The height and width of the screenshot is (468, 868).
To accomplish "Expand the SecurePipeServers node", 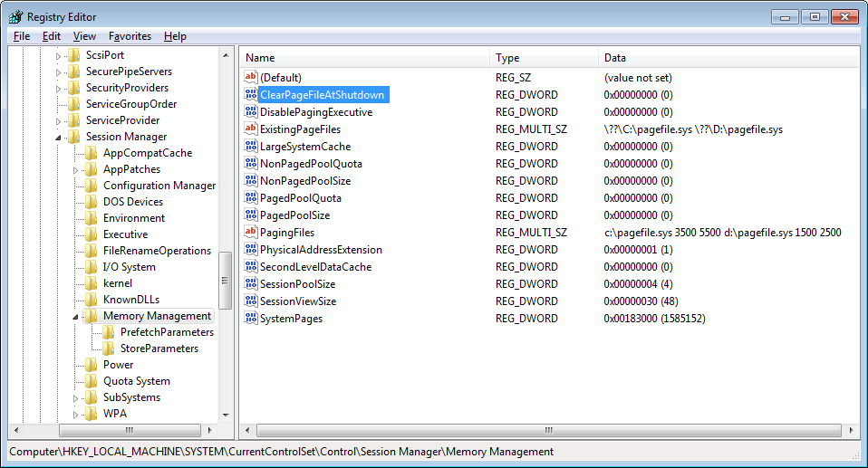I will [x=58, y=72].
